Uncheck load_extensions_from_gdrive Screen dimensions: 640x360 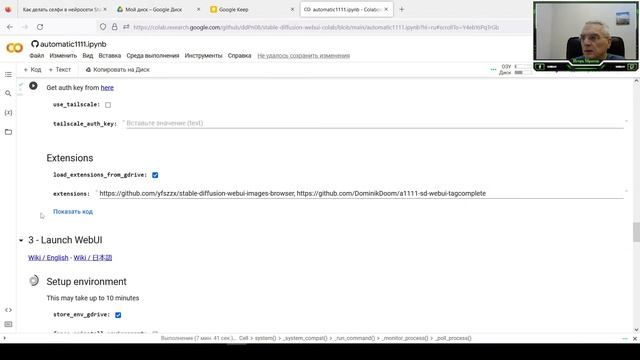click(x=155, y=175)
